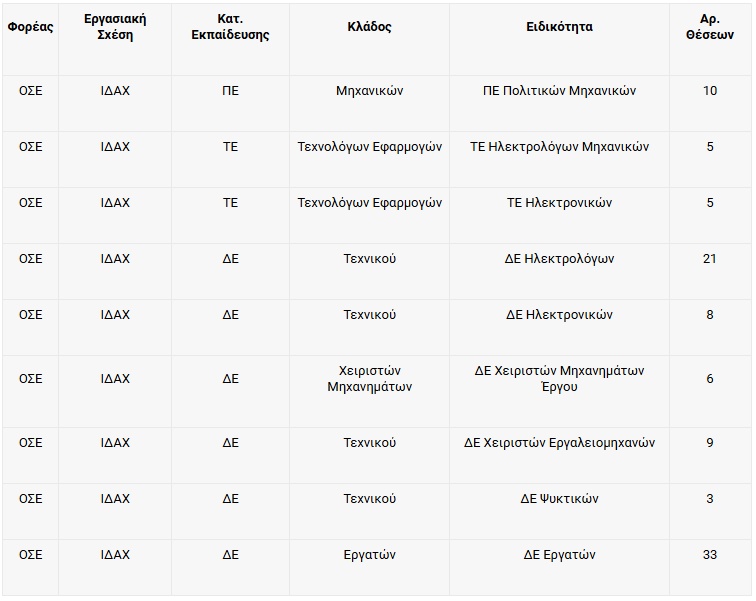Viewport: 756px width, 601px height.
Task: Click the Κλάδος column header
Action: pos(369,27)
